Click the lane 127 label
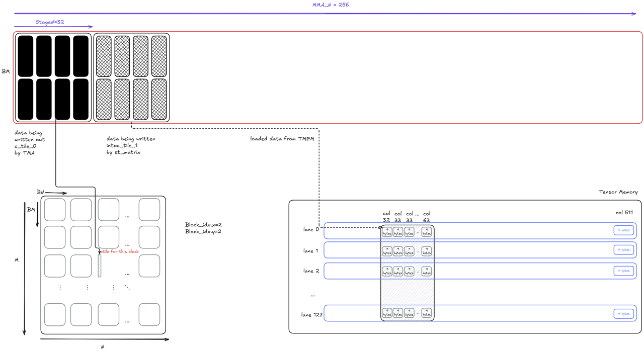This screenshot has height=352, width=644. [312, 315]
